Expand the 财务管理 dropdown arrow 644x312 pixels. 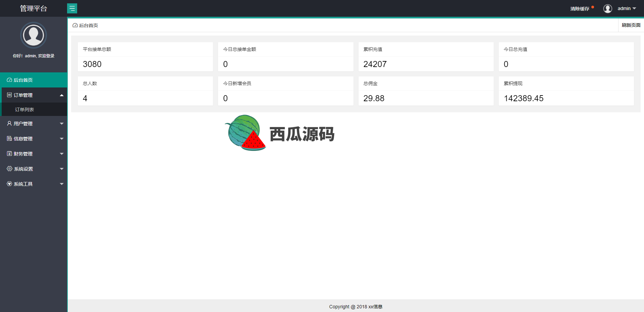point(62,154)
